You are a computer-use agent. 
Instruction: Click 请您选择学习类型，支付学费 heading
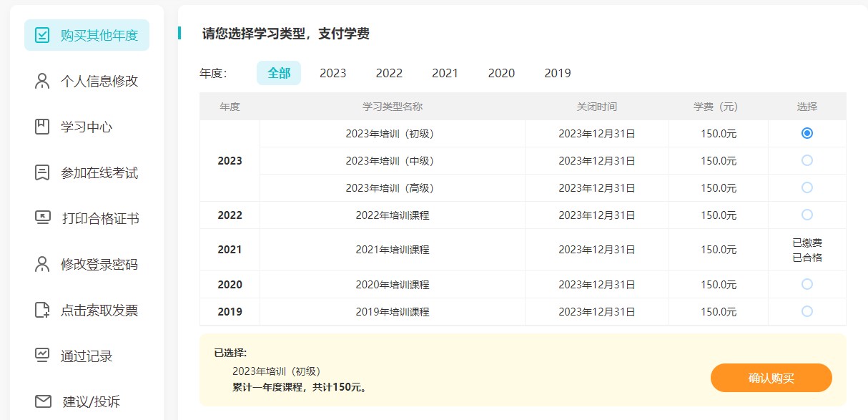(286, 34)
